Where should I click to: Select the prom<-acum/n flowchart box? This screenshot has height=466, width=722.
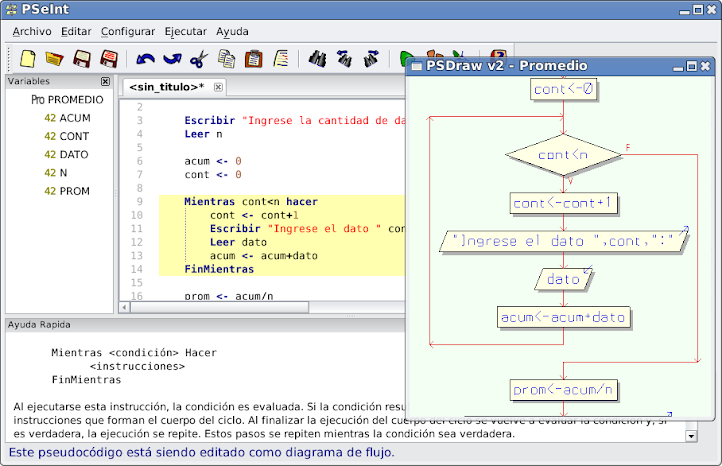[x=563, y=390]
